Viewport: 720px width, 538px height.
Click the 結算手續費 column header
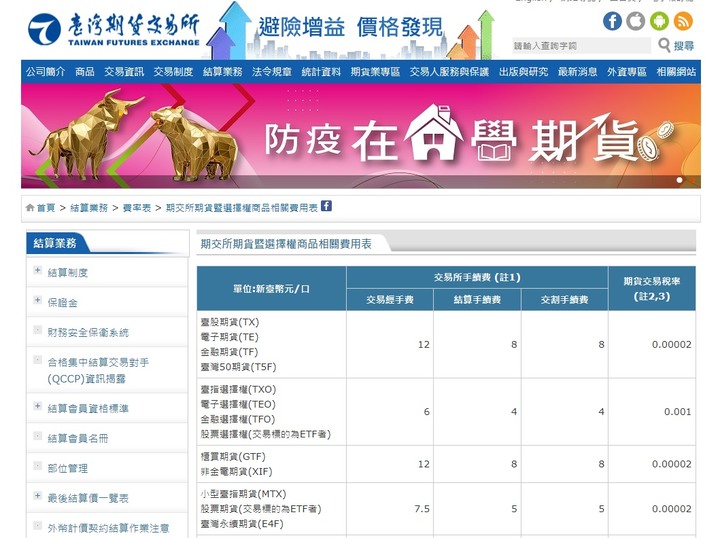477,300
